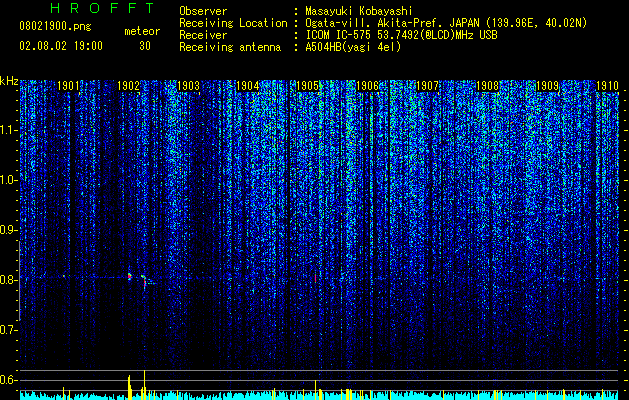Click the Receiving Location field label
Viewport: 629px width, 400px height.
coord(233,23)
